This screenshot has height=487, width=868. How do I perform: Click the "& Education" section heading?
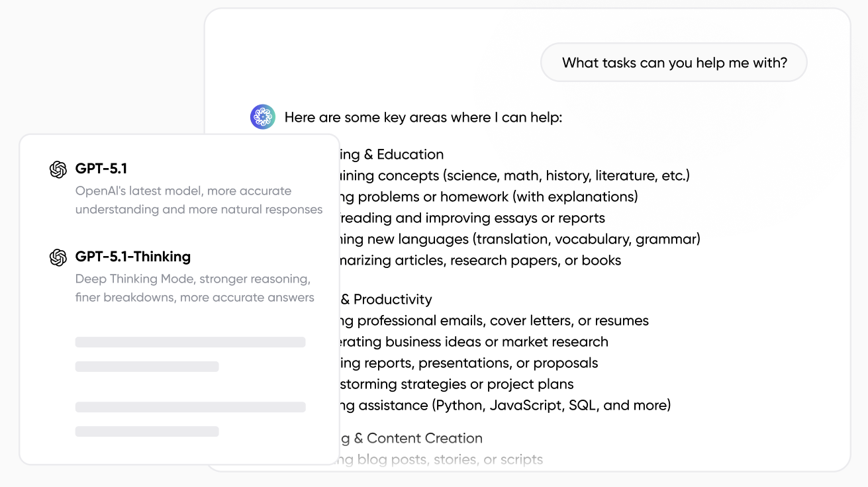[392, 155]
